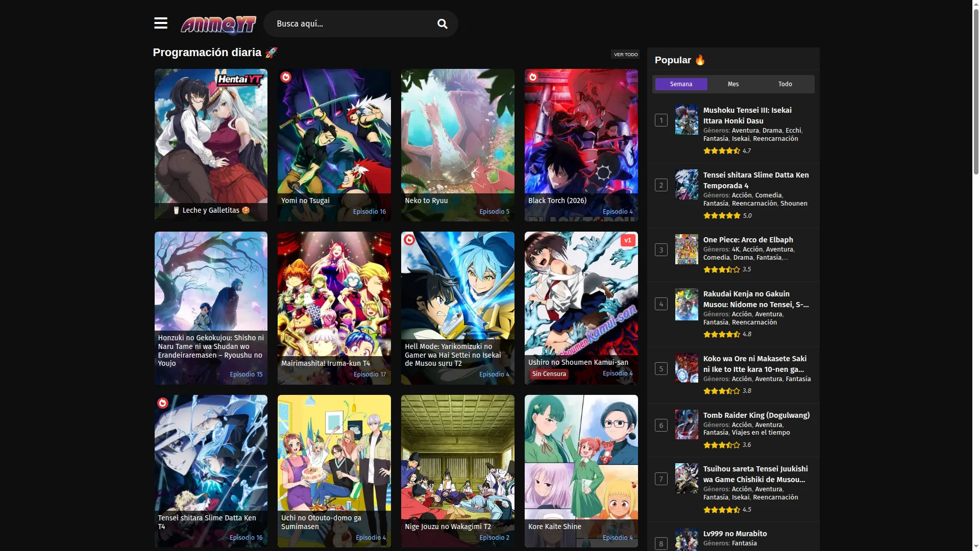Select the Semana popular tab

coord(681,84)
